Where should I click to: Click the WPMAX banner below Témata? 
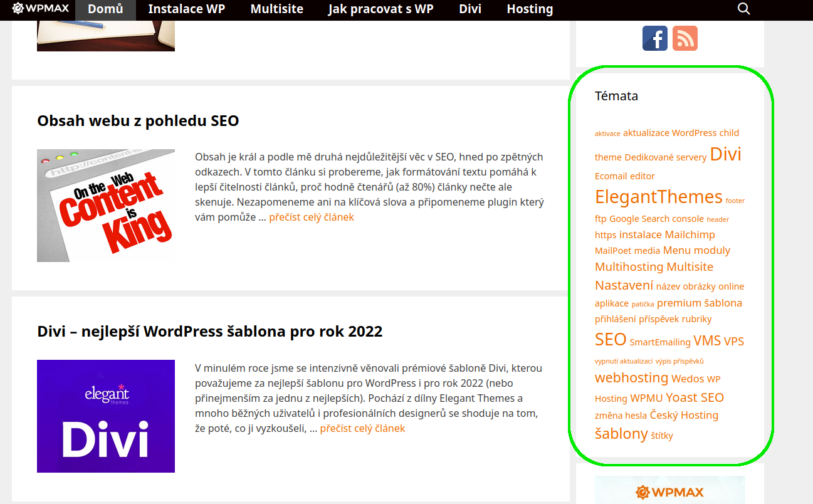click(670, 490)
